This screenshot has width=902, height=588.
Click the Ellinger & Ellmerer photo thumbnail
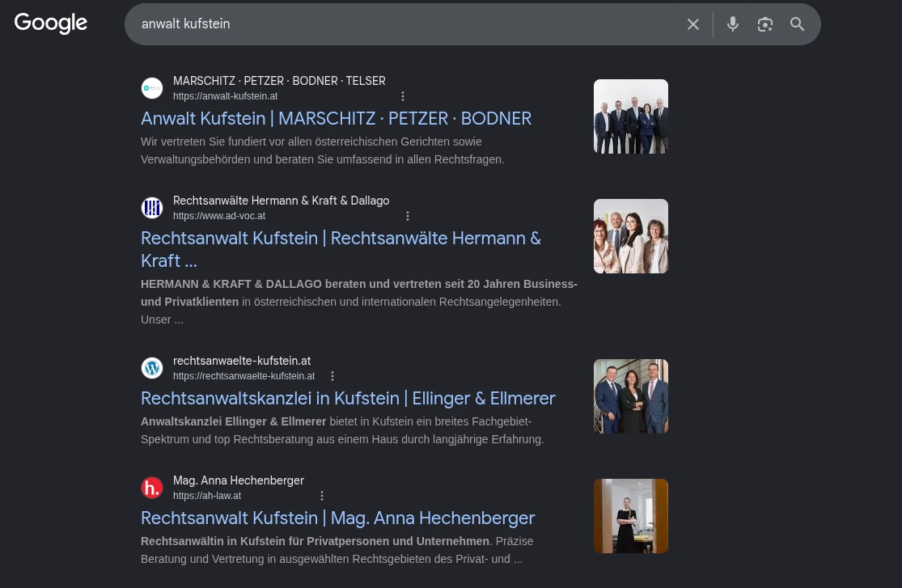pos(630,396)
